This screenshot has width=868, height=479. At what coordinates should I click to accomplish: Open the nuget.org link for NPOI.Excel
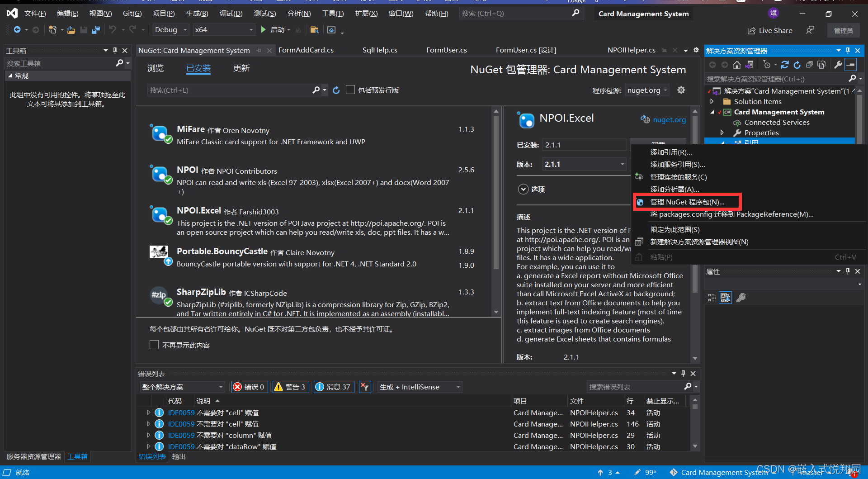pyautogui.click(x=669, y=119)
